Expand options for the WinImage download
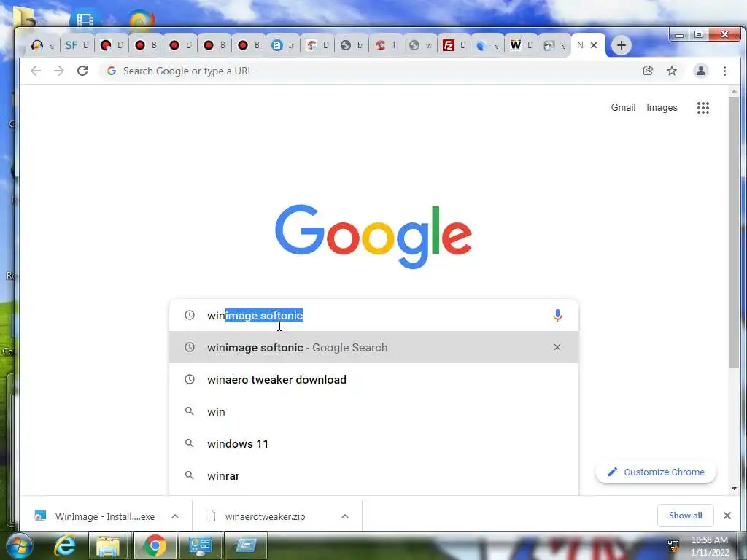Screen dimensions: 747x560 175,516
